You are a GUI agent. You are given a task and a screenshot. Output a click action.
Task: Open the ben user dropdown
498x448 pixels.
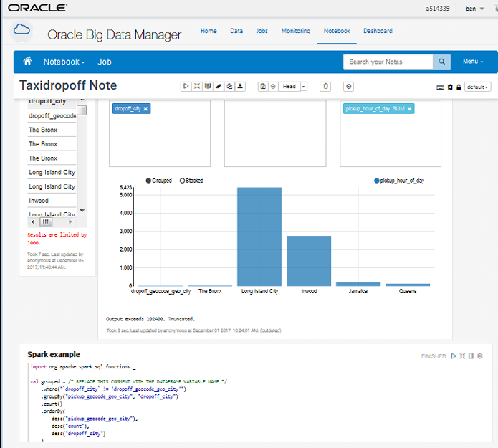point(474,9)
